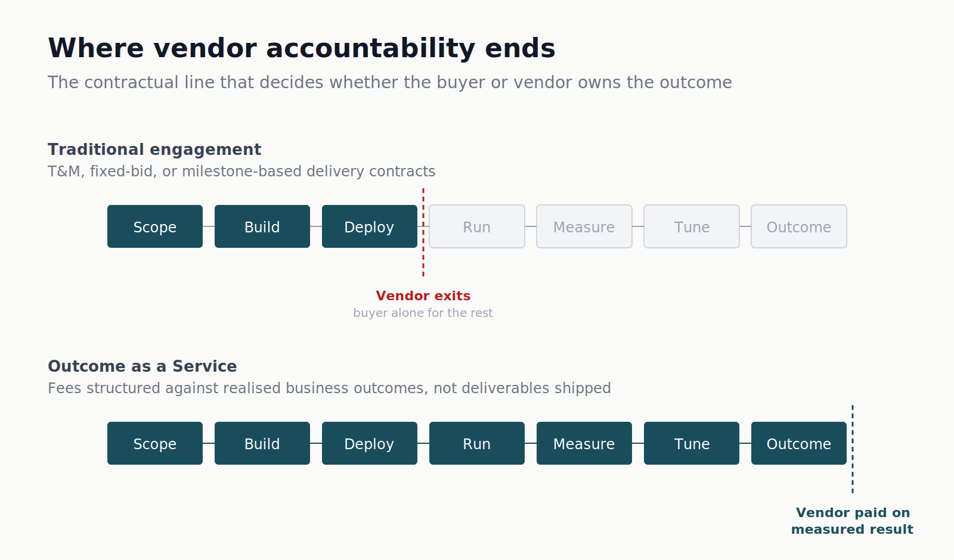Select the Build box in Outcome as a Service row
Screen dimensions: 954x560
pyautogui.click(x=262, y=443)
